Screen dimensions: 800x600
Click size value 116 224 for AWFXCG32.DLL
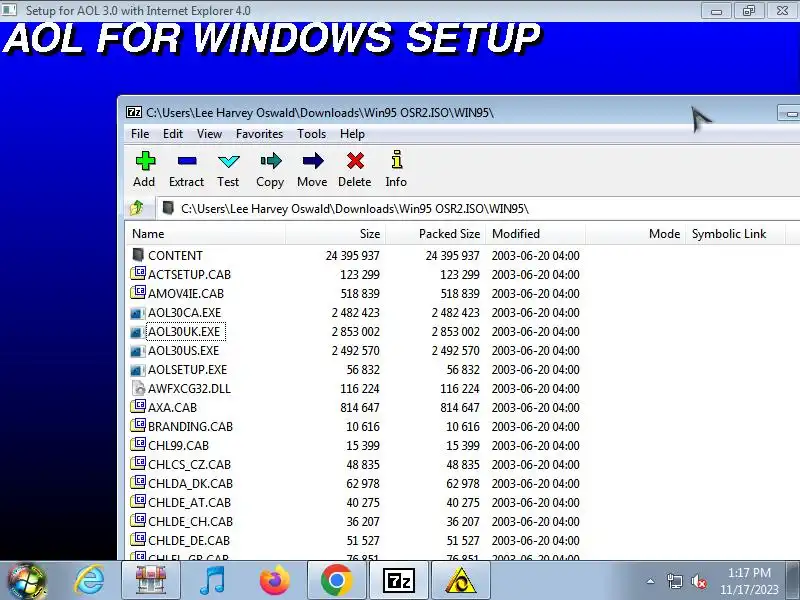coord(360,388)
